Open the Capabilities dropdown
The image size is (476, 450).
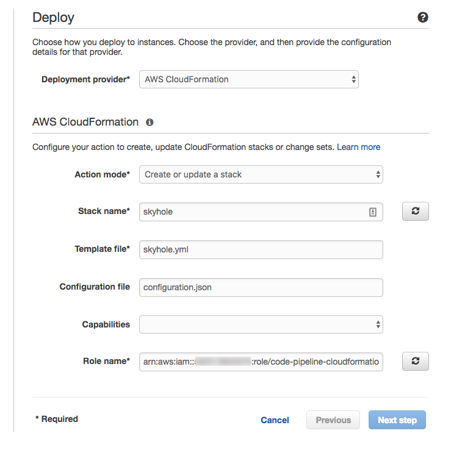click(x=261, y=324)
